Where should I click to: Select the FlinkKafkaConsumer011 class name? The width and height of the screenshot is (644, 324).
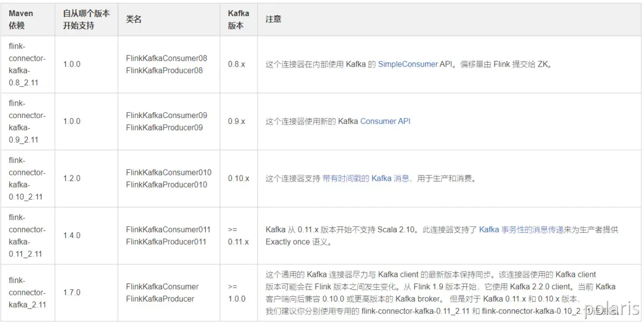169,230
